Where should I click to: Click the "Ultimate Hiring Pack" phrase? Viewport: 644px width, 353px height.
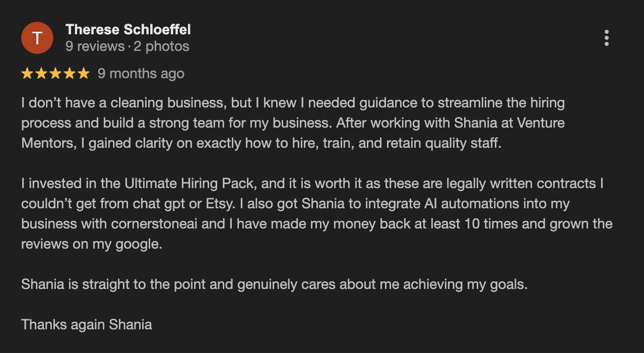point(191,184)
